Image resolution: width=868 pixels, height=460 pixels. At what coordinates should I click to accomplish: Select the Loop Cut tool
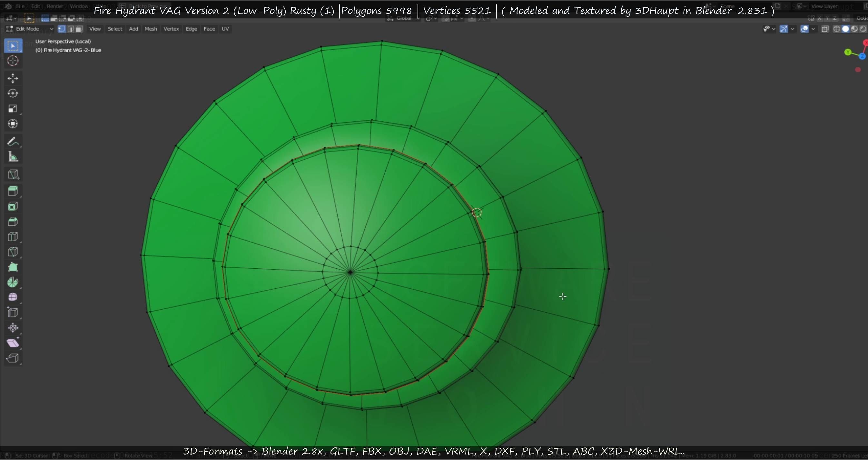(13, 236)
